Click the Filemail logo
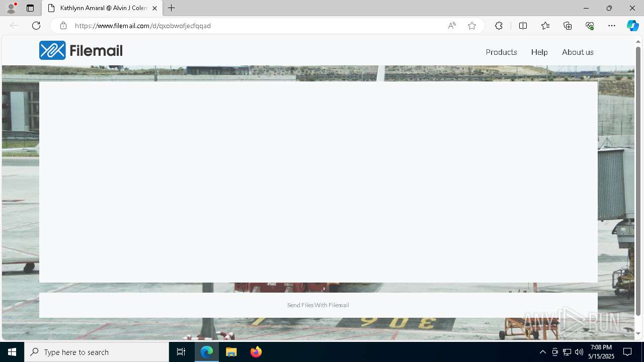The image size is (644, 362). (x=81, y=50)
